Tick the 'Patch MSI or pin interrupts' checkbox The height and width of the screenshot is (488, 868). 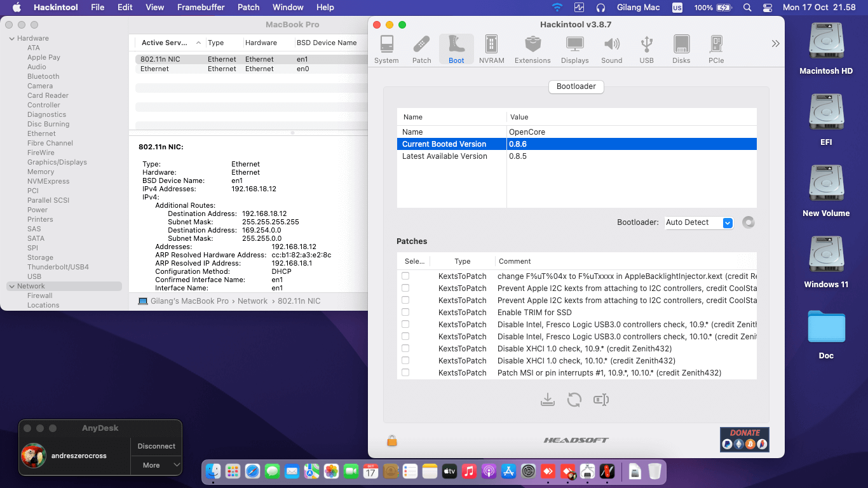405,372
